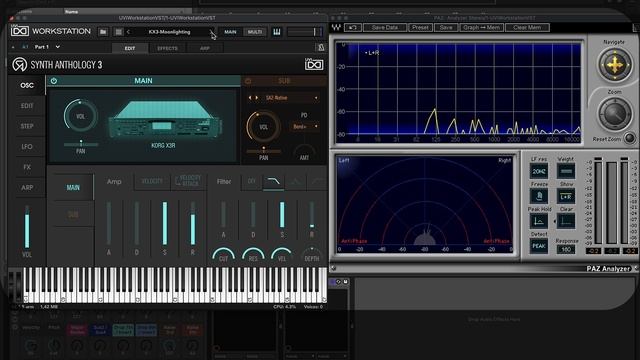Toggle Amp VELOCITY button
The height and width of the screenshot is (360, 640).
152,181
